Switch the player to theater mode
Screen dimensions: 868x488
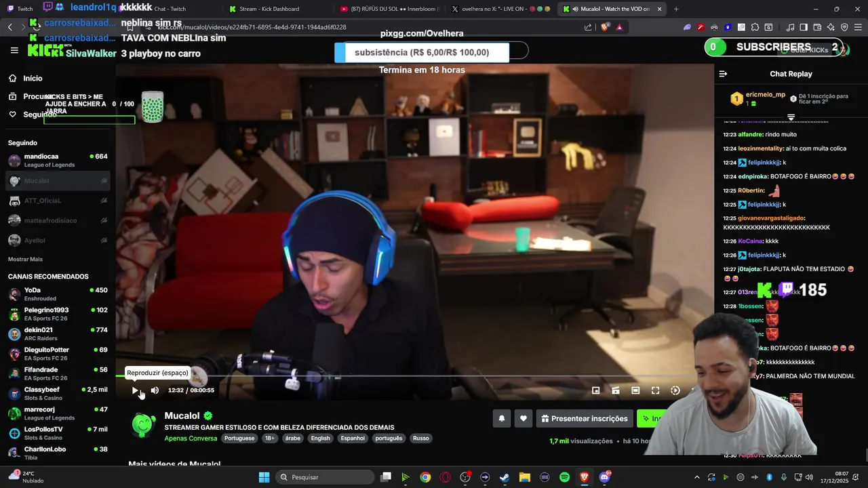pos(616,390)
